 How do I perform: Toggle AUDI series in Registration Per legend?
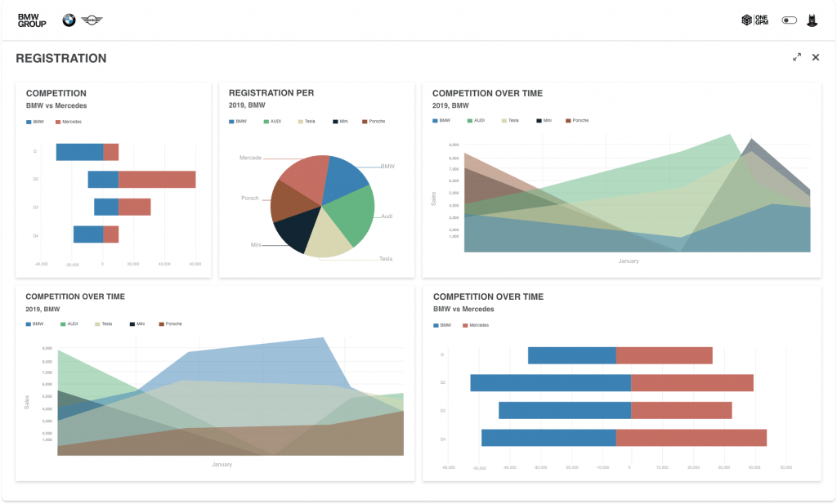[272, 122]
